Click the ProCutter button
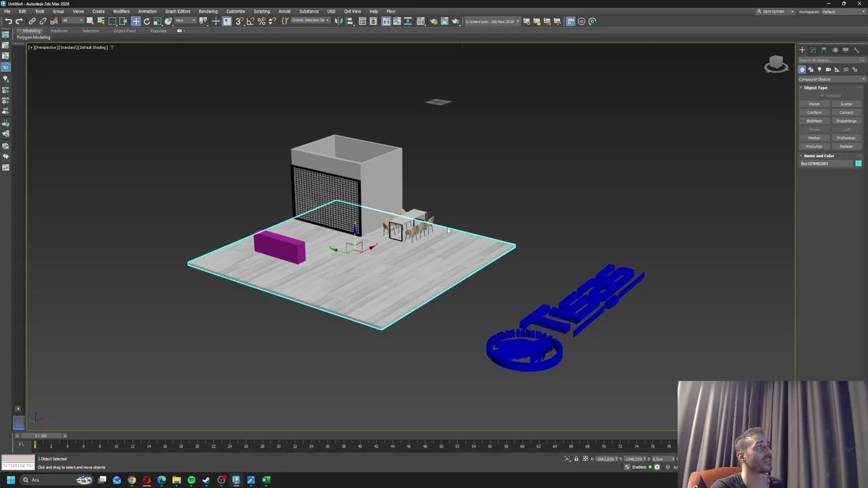The width and height of the screenshot is (868, 488). [x=814, y=146]
